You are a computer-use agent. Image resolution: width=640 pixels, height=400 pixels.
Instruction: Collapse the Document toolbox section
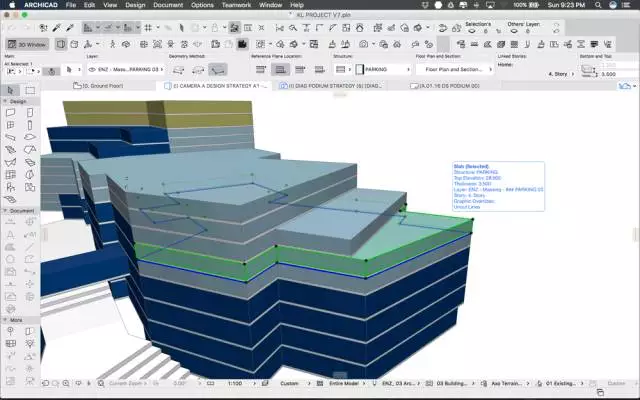[x=20, y=211]
